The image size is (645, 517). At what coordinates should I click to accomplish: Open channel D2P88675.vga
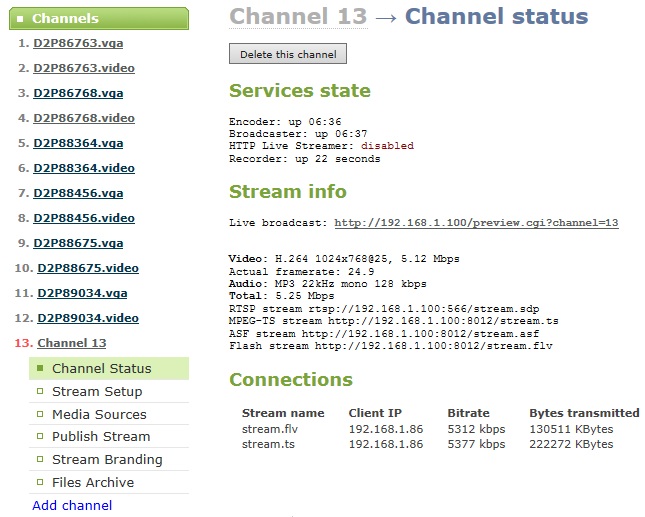tap(78, 243)
